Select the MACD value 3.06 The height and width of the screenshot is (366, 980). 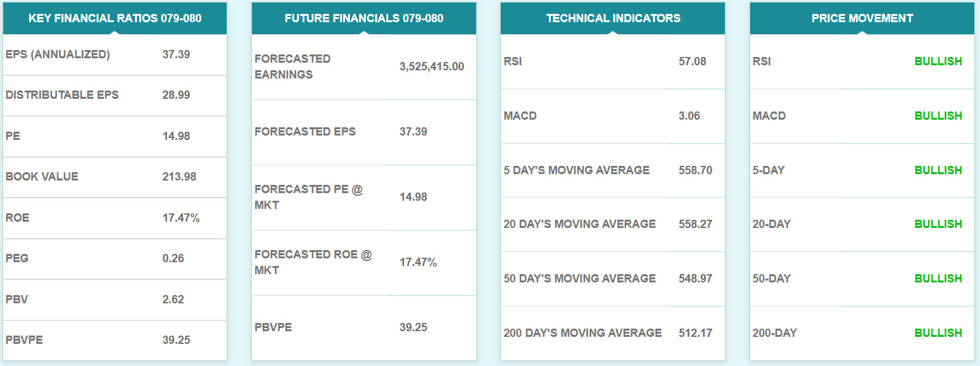689,116
